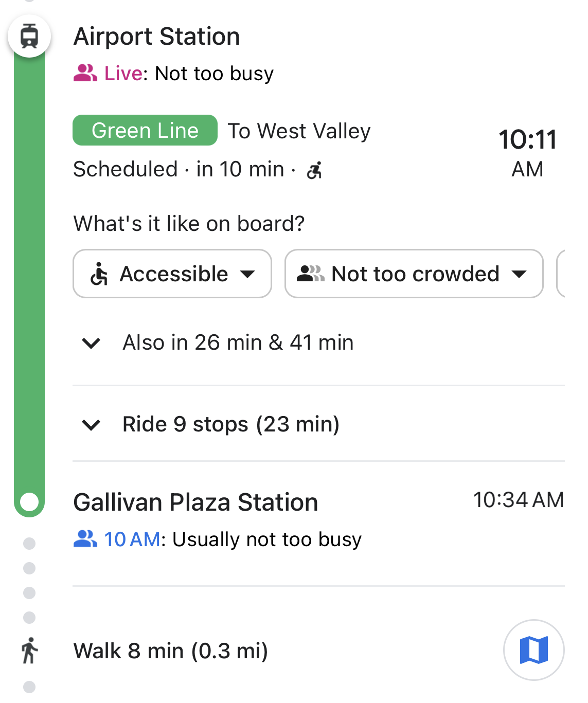Open the Accessible dropdown
The image size is (588, 703).
coord(172,274)
